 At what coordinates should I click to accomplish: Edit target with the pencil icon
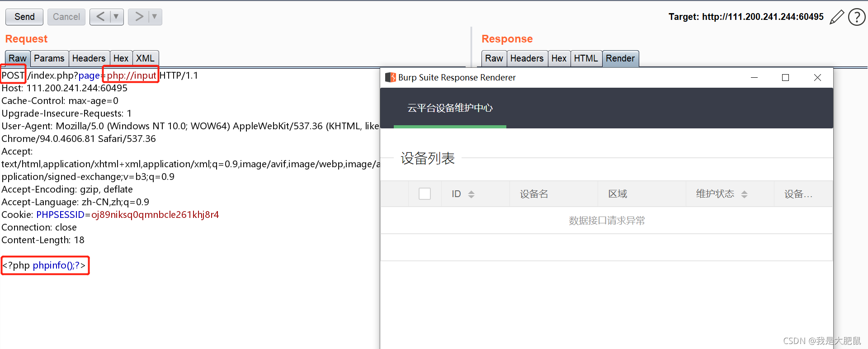tap(837, 17)
